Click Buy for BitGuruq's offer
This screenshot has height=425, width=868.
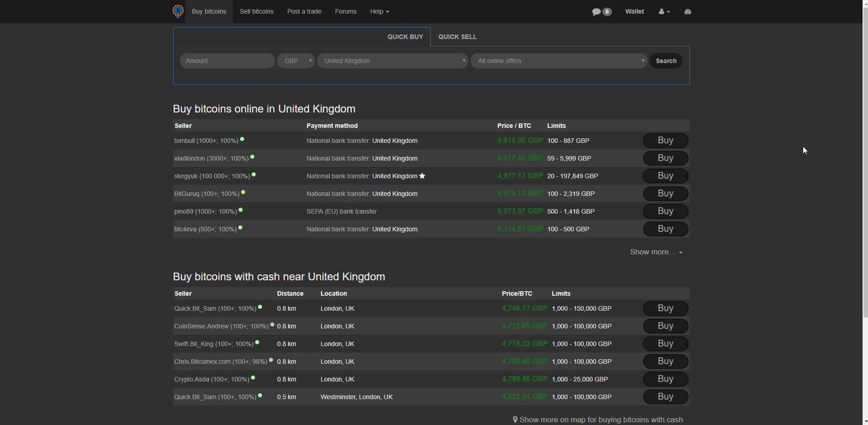665,194
